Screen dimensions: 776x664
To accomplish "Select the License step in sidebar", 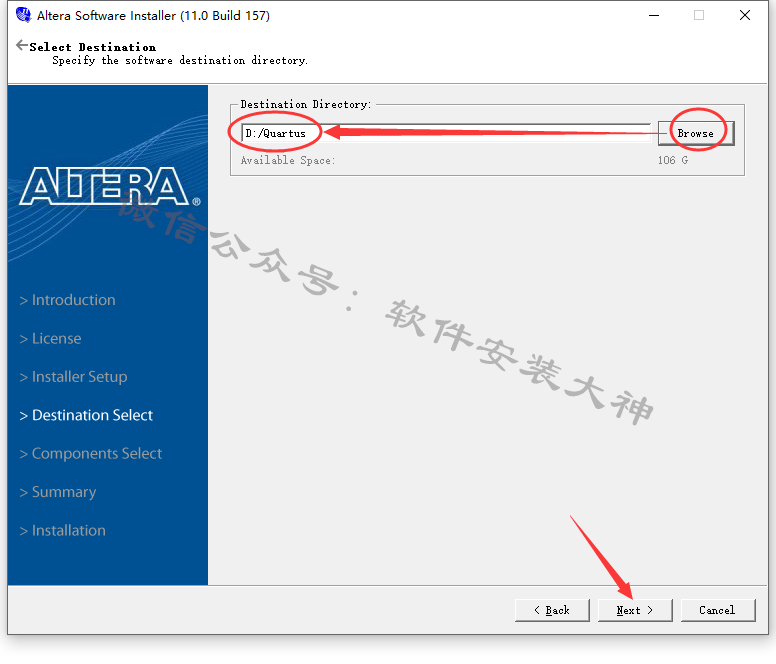I will (x=50, y=338).
